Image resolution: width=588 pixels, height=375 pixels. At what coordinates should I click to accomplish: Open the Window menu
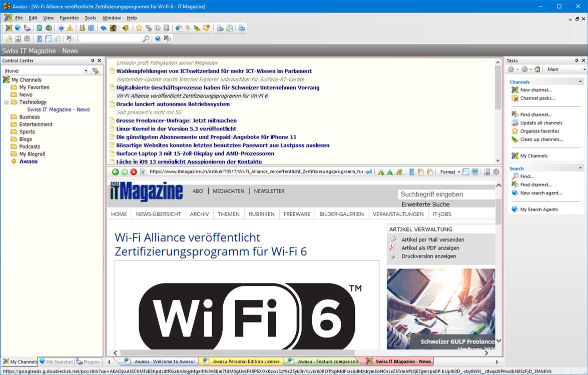coord(112,17)
